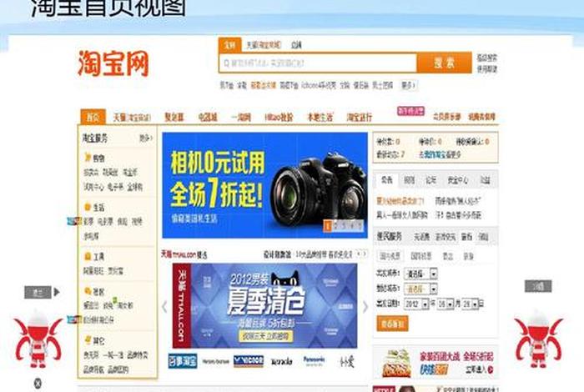This screenshot has height=392, width=584.
Task: Click the orange 搜索 search button
Action: pyautogui.click(x=444, y=63)
